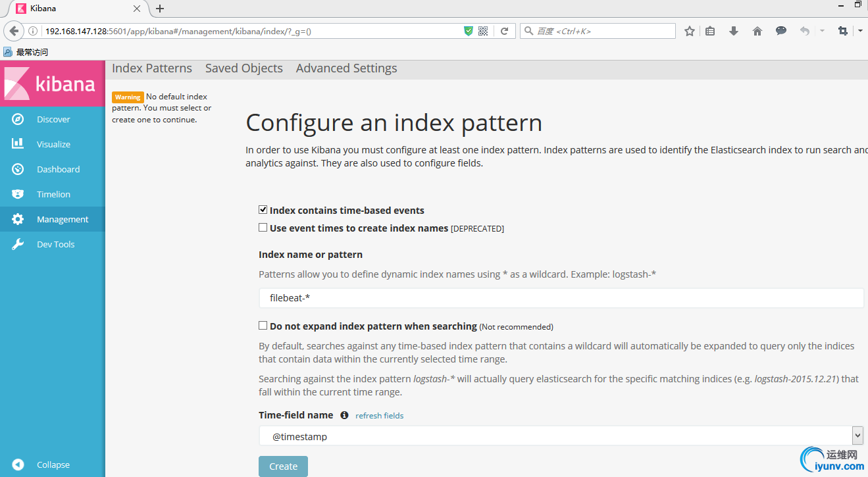The width and height of the screenshot is (868, 477).
Task: Bookmark this page with the star icon
Action: (x=690, y=31)
